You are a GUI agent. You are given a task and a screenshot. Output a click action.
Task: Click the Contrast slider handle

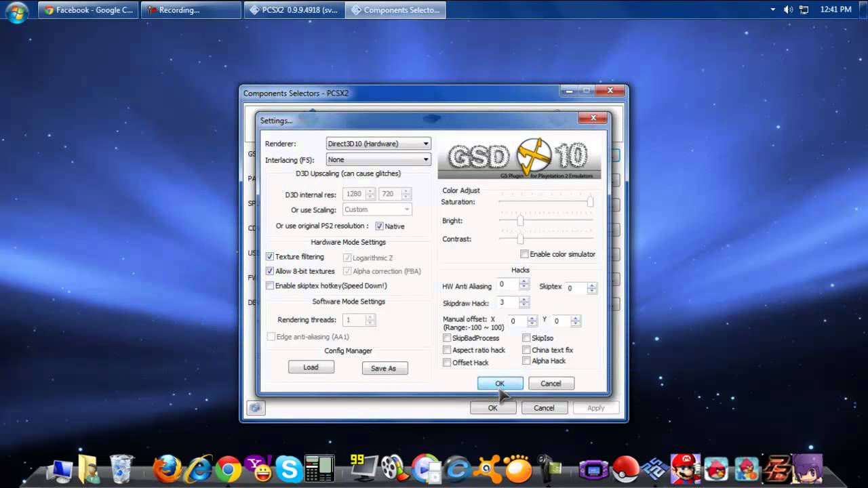(520, 239)
